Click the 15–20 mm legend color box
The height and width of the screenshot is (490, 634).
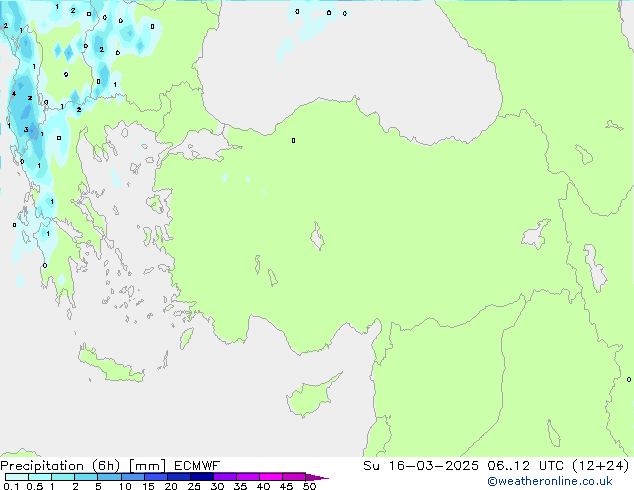tap(155, 477)
